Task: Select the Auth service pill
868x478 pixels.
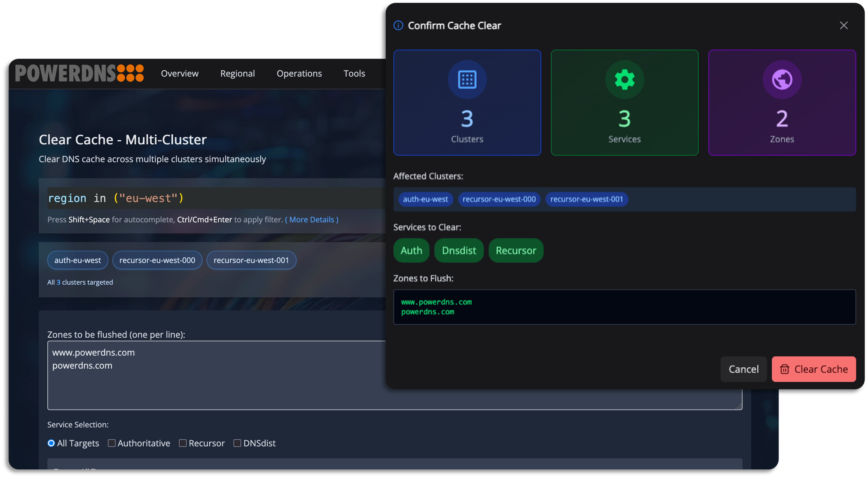Action: pyautogui.click(x=411, y=250)
